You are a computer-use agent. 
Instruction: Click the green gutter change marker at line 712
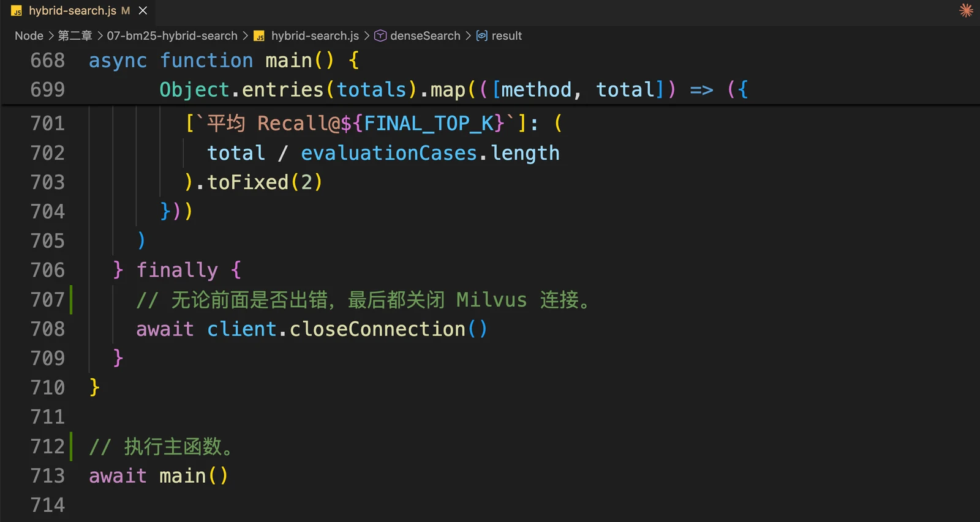coord(71,447)
